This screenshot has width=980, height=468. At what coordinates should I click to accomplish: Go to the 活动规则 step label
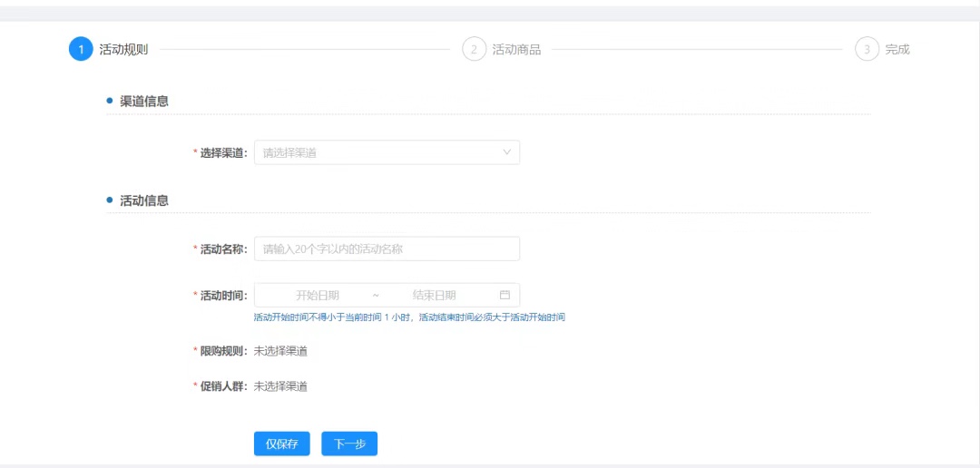pyautogui.click(x=123, y=50)
